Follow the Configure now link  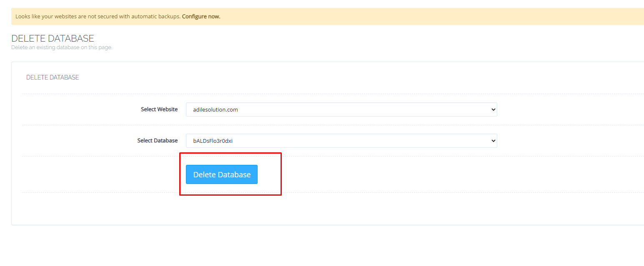(x=201, y=17)
